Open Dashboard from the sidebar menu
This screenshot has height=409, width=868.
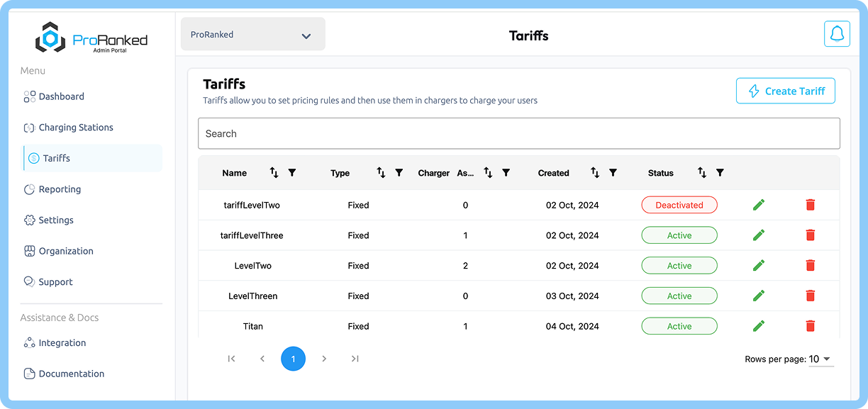(61, 96)
